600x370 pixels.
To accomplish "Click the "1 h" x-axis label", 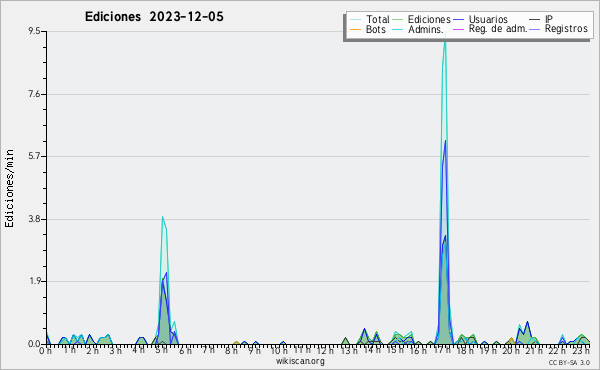I will [x=69, y=350].
